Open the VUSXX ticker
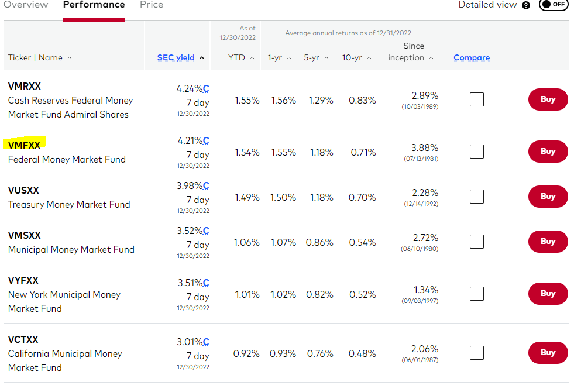The width and height of the screenshot is (581, 392). pos(23,191)
